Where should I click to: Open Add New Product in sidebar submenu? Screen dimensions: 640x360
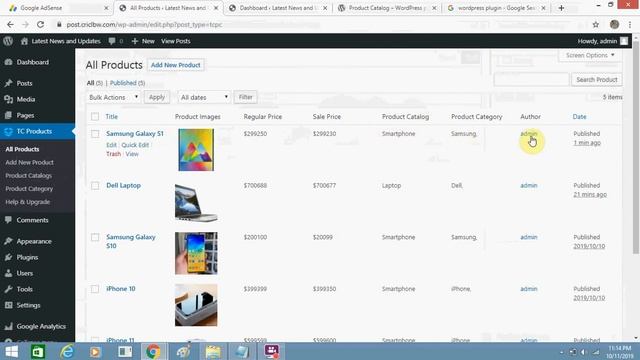click(29, 162)
